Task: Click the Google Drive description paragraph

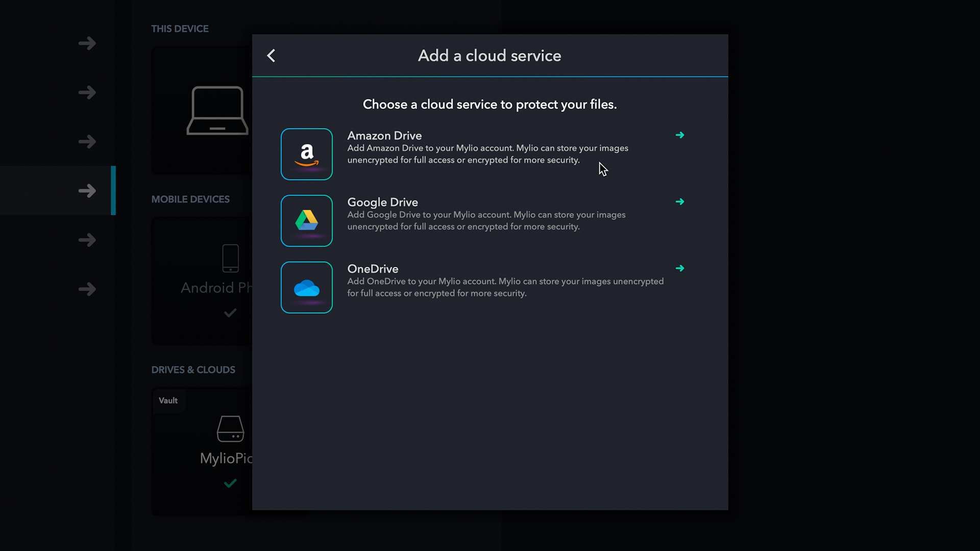Action: 486,221
